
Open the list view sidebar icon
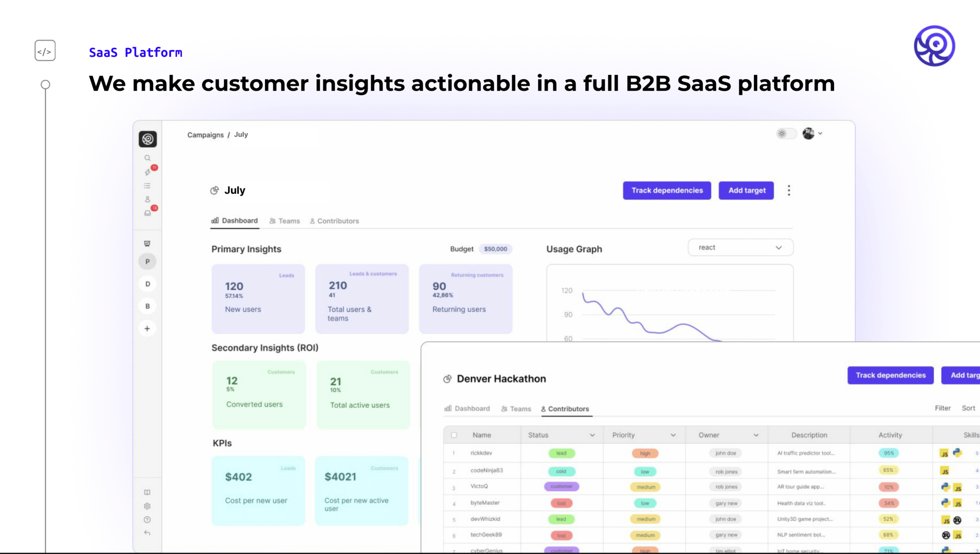point(147,186)
